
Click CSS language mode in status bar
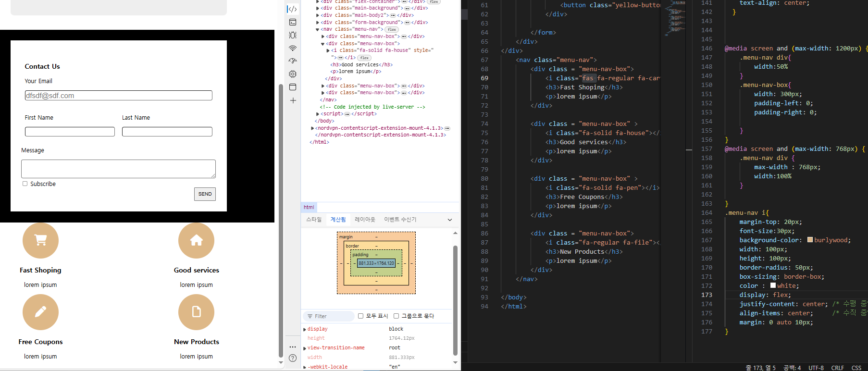[856, 368]
